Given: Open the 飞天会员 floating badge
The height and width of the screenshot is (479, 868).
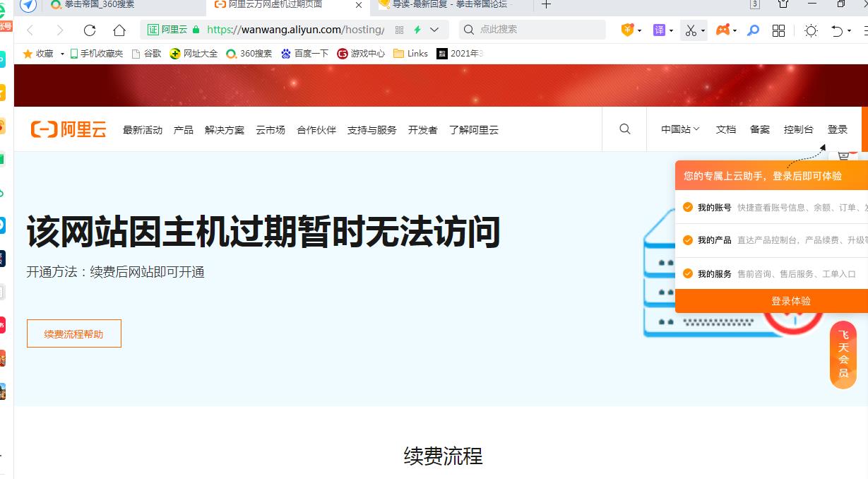Looking at the screenshot, I should point(843,355).
